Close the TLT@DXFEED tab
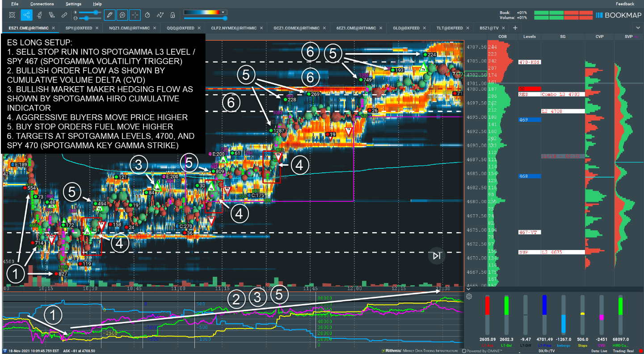644x354 pixels. (x=468, y=28)
